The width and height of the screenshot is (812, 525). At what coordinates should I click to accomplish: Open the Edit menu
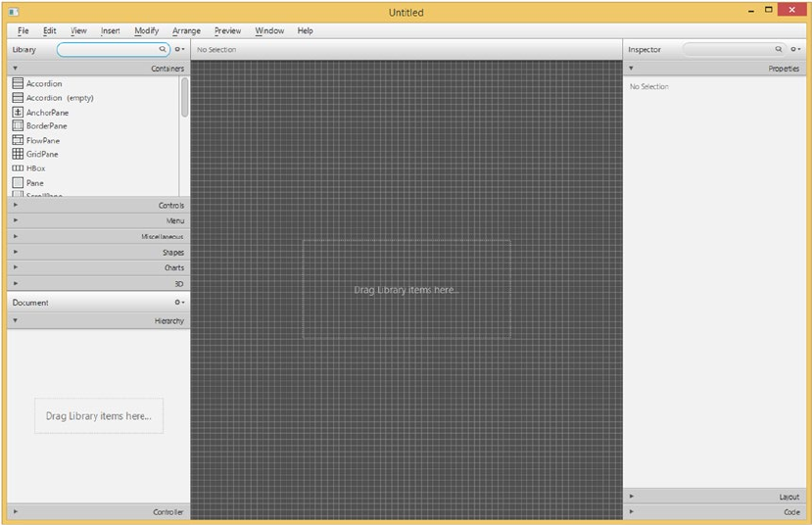pos(50,30)
